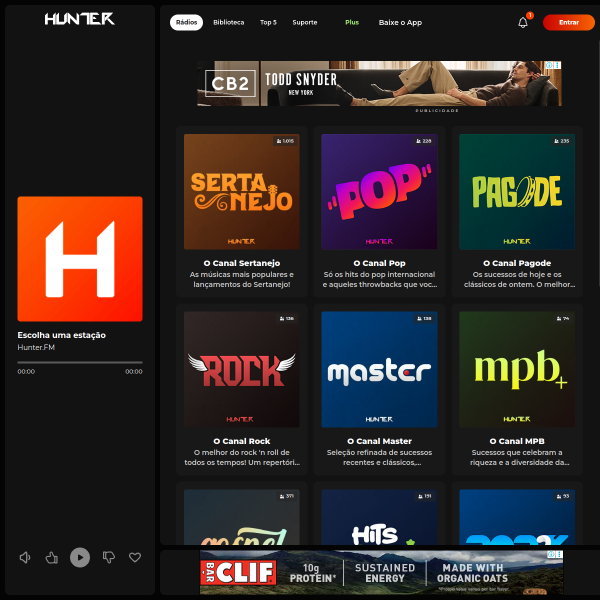Click the Entrar login button
Image resolution: width=600 pixels, height=600 pixels.
coord(569,23)
